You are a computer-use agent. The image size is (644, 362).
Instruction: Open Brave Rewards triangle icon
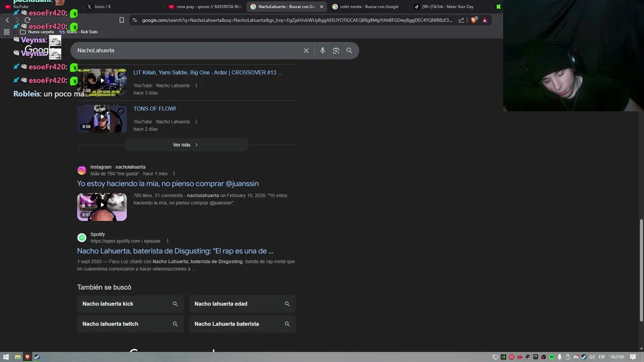click(485, 20)
